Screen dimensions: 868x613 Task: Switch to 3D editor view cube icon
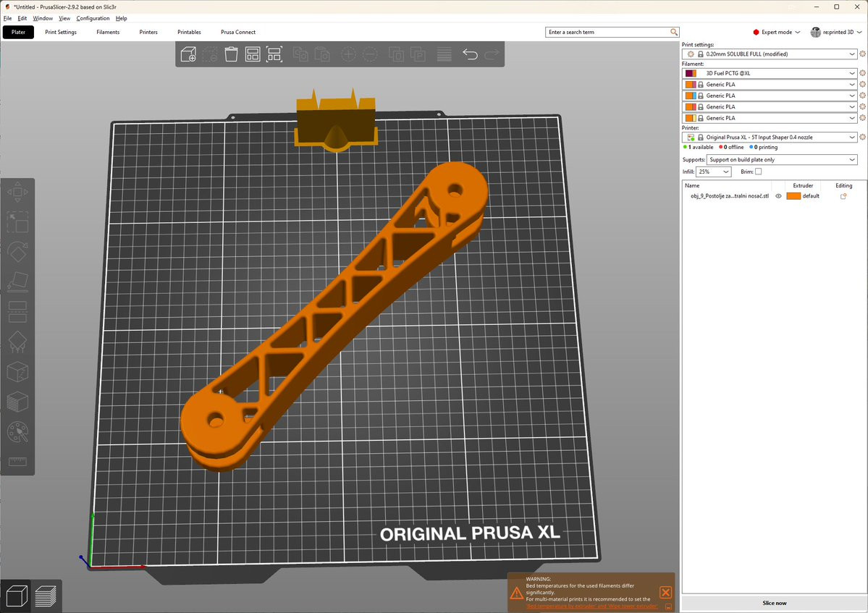(17, 596)
